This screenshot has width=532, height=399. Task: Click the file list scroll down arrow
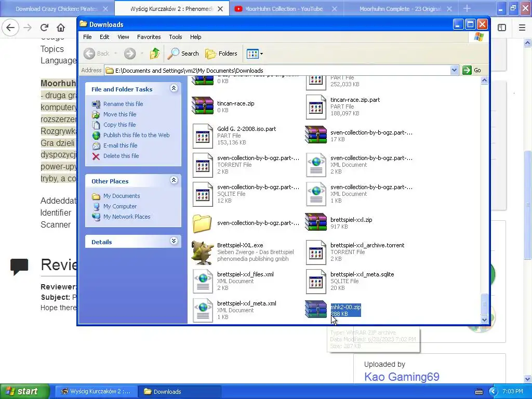(x=485, y=320)
